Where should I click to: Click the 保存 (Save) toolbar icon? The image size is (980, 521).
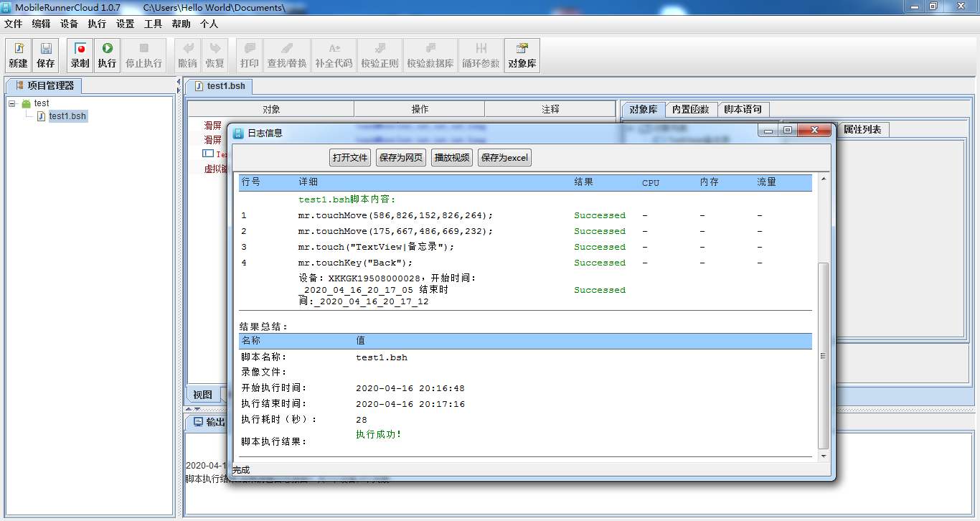(45, 55)
